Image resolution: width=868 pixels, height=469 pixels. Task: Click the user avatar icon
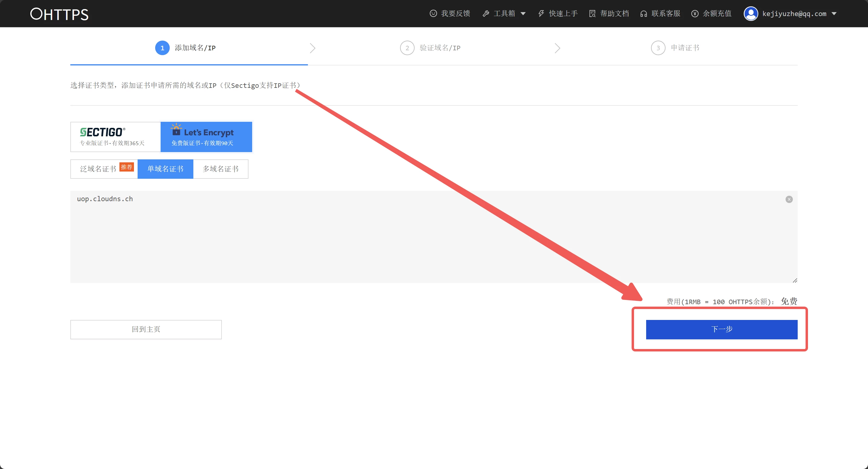point(750,13)
